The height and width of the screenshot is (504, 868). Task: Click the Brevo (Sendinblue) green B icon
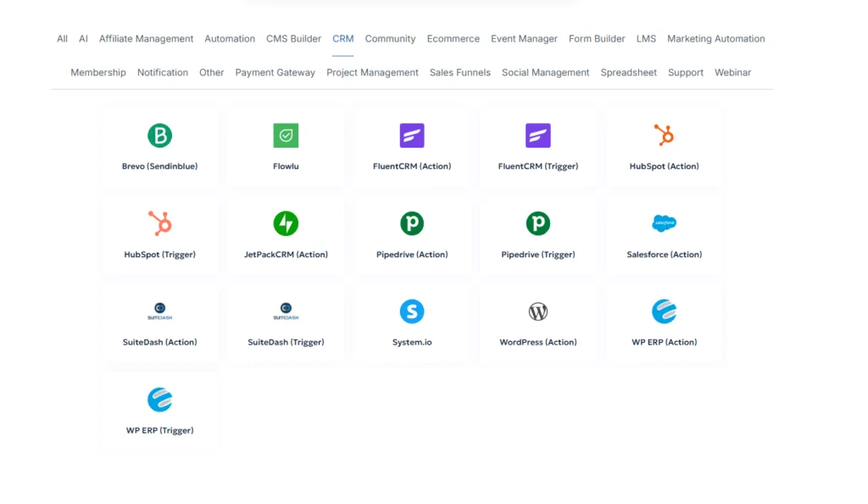click(159, 136)
